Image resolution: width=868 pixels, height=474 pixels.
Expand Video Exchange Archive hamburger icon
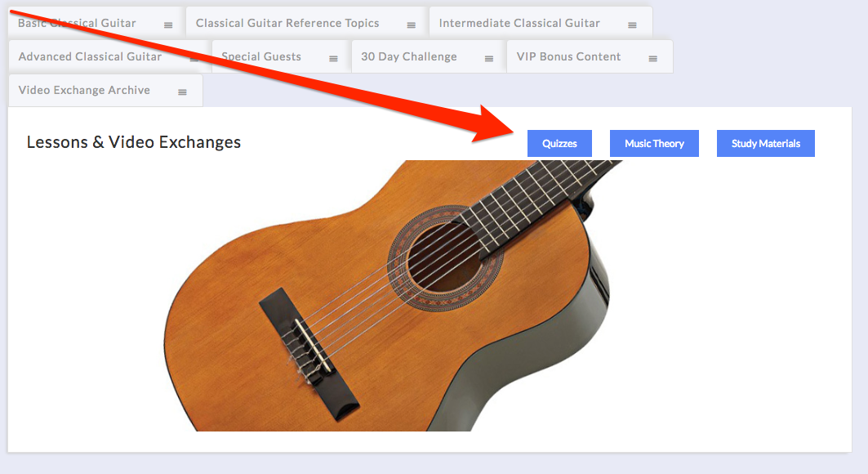pos(182,92)
